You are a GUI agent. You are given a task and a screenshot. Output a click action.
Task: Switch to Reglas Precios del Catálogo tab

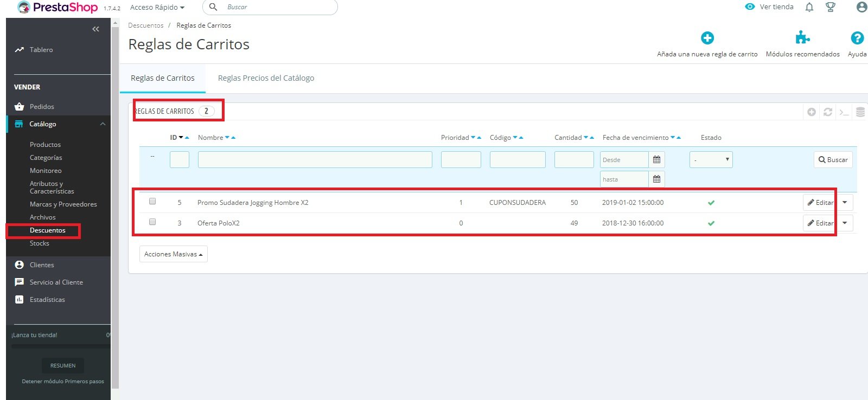pos(266,78)
